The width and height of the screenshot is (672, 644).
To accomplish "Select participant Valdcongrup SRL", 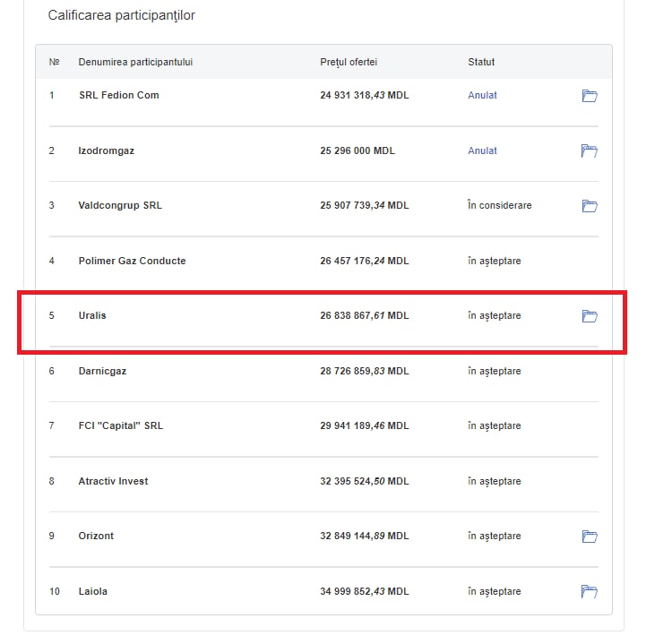I will click(120, 205).
